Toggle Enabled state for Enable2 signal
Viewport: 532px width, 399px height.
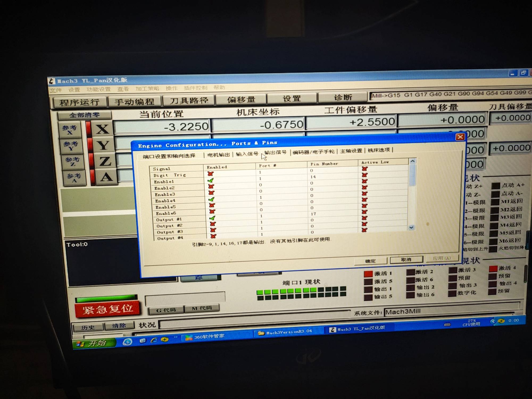(x=211, y=186)
